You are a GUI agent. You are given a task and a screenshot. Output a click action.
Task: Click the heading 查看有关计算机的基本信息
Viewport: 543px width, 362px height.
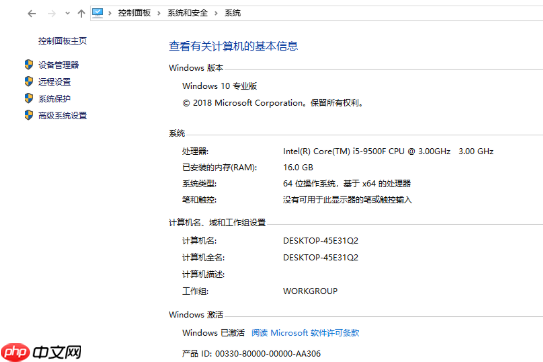point(233,46)
